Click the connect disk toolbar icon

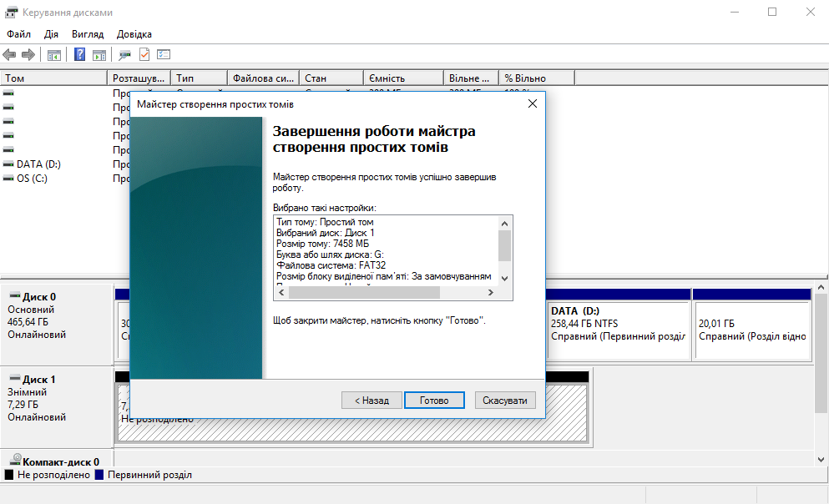coord(124,55)
